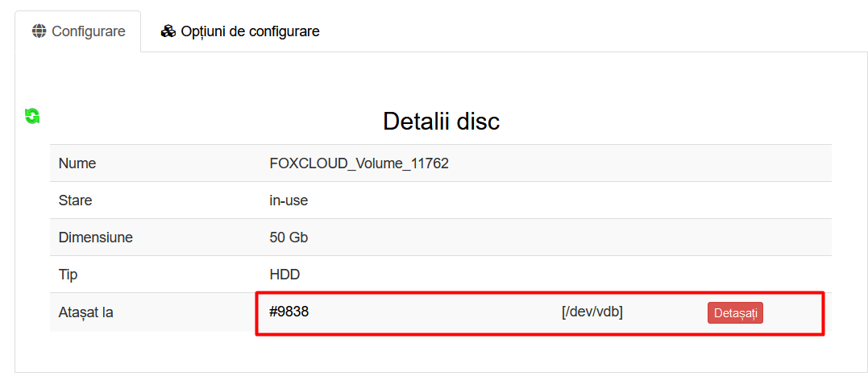Image resolution: width=868 pixels, height=376 pixels.
Task: Click the Dimensiune field label
Action: 95,238
